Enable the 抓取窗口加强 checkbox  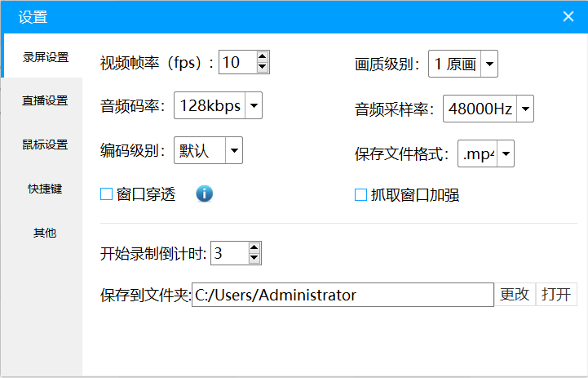click(360, 195)
